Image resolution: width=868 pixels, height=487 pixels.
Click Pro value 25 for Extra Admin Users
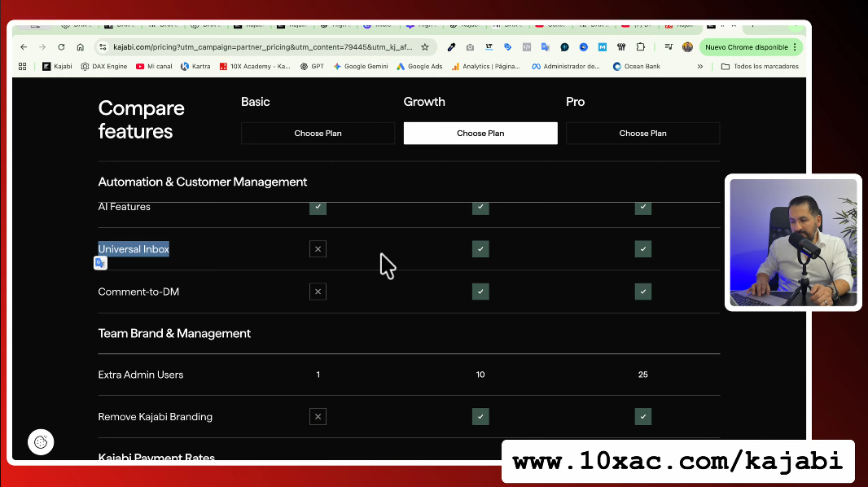point(642,375)
